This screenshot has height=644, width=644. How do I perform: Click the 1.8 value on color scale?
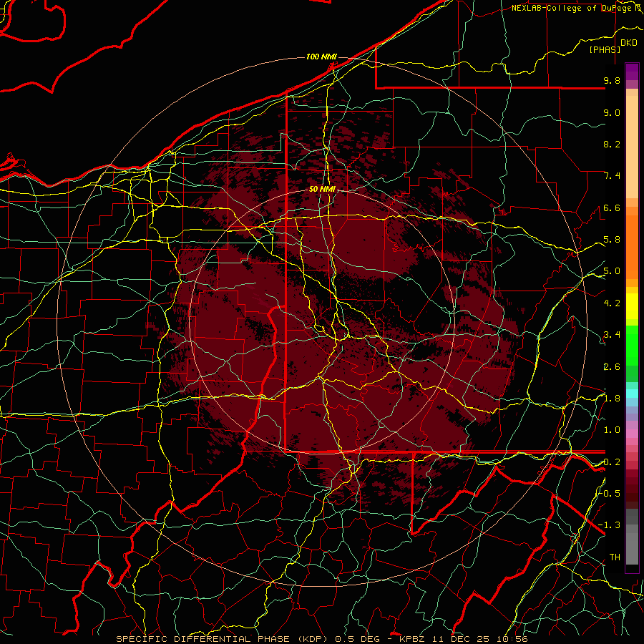pyautogui.click(x=612, y=399)
